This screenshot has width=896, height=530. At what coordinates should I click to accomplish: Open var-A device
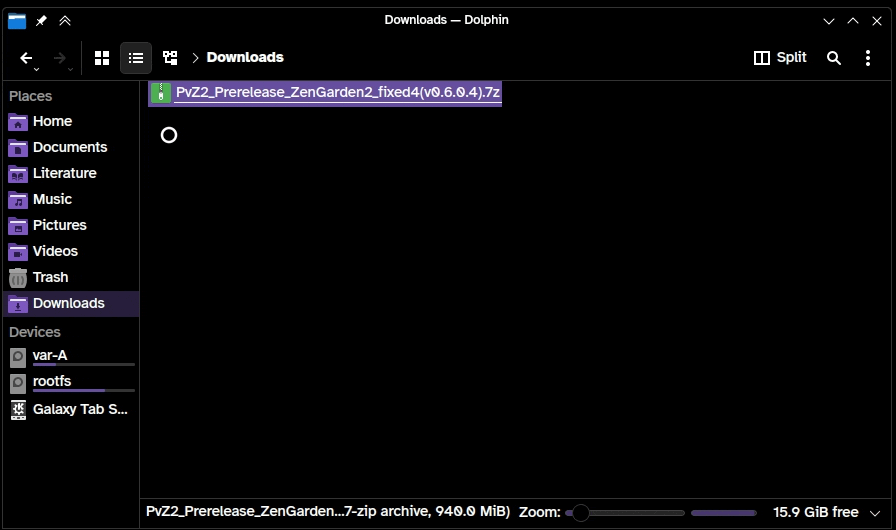71,356
